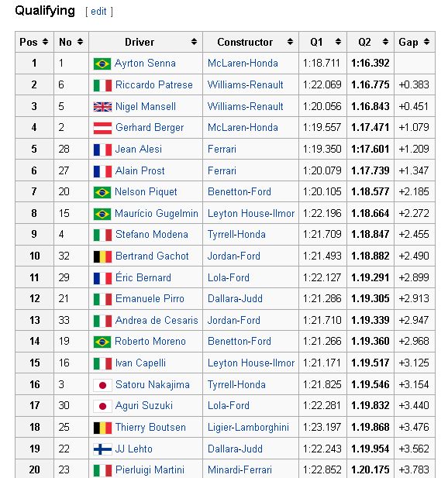448x478 pixels.
Task: Sort table by No column arrows
Action: 80,42
